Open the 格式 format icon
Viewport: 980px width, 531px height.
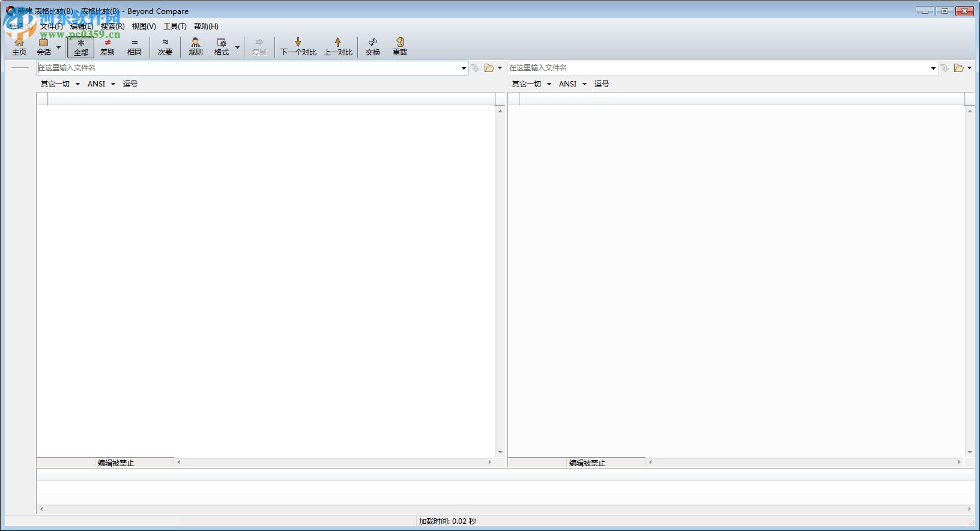coord(222,47)
